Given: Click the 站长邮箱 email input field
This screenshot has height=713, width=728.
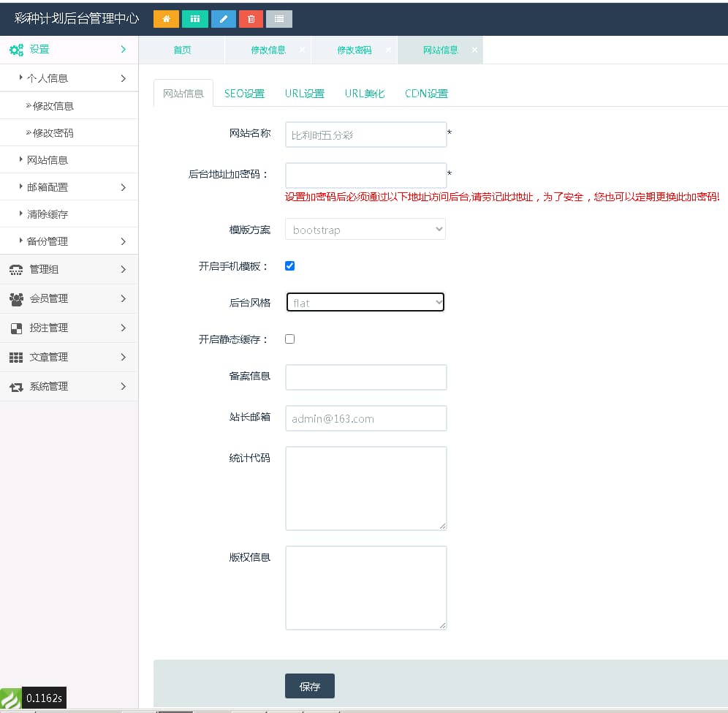Looking at the screenshot, I should point(365,418).
